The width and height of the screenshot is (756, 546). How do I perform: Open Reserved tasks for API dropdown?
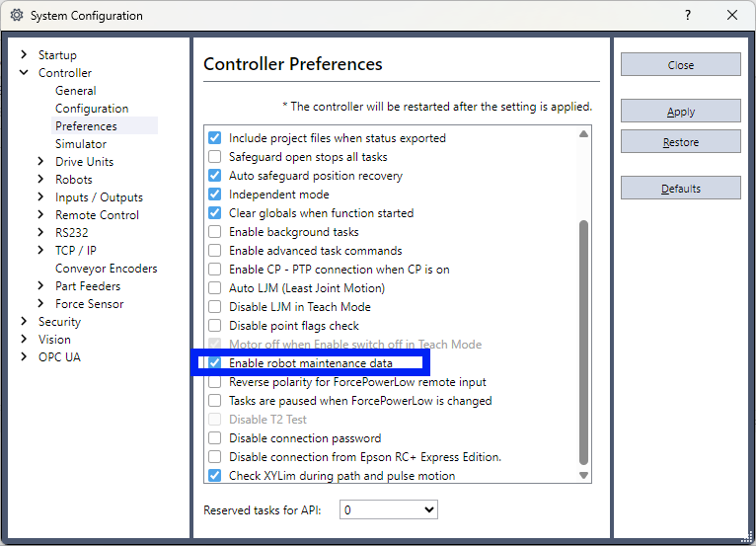click(x=389, y=509)
